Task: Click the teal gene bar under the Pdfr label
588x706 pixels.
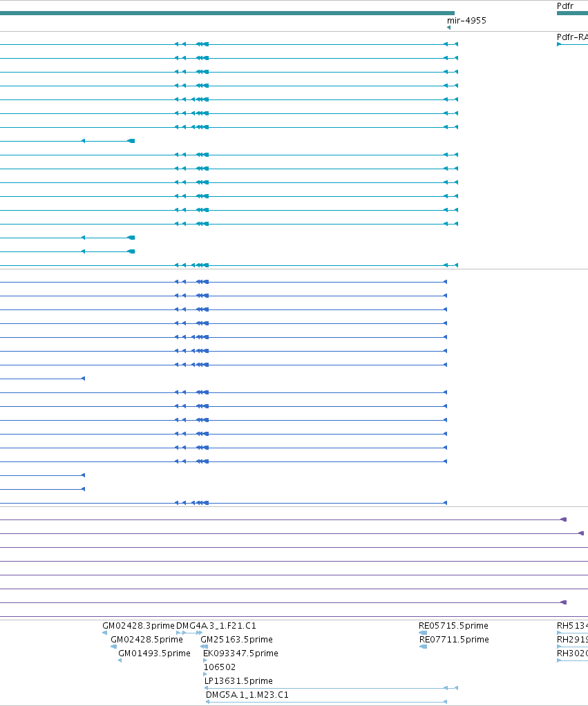Action: (x=572, y=13)
